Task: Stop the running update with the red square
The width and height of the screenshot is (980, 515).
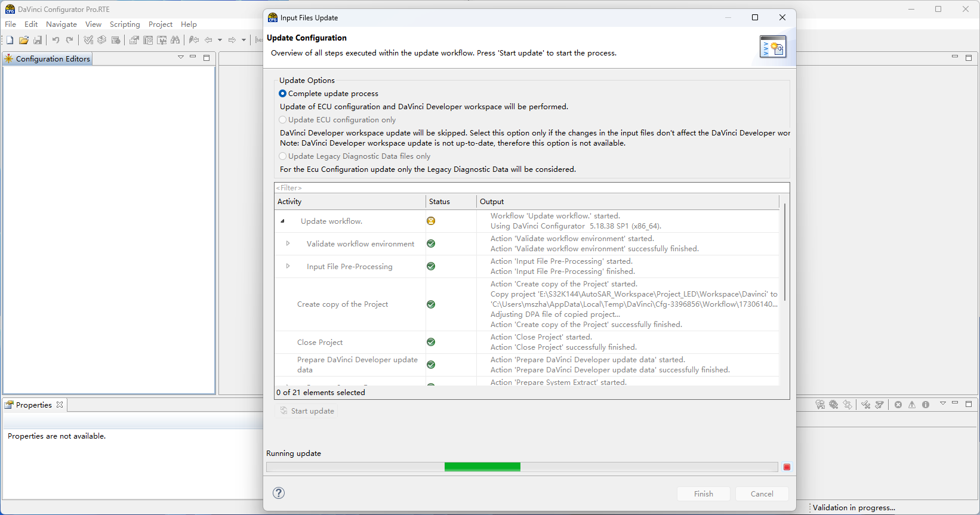Action: [787, 467]
